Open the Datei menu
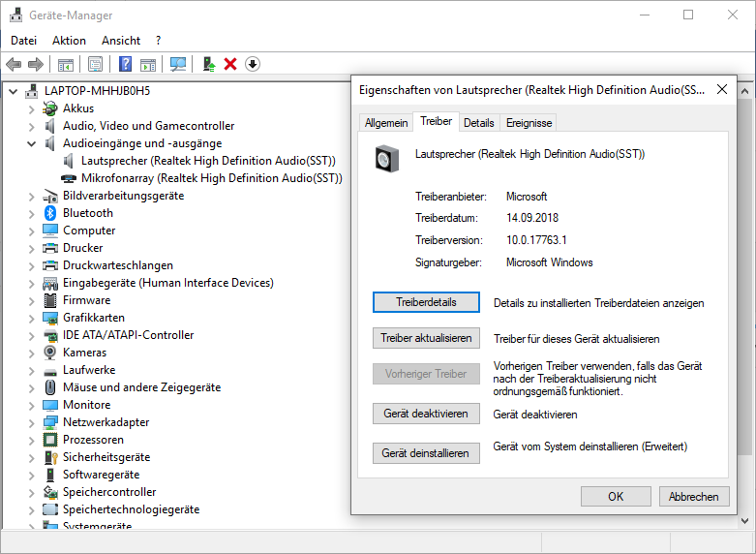This screenshot has width=756, height=554. click(x=23, y=41)
